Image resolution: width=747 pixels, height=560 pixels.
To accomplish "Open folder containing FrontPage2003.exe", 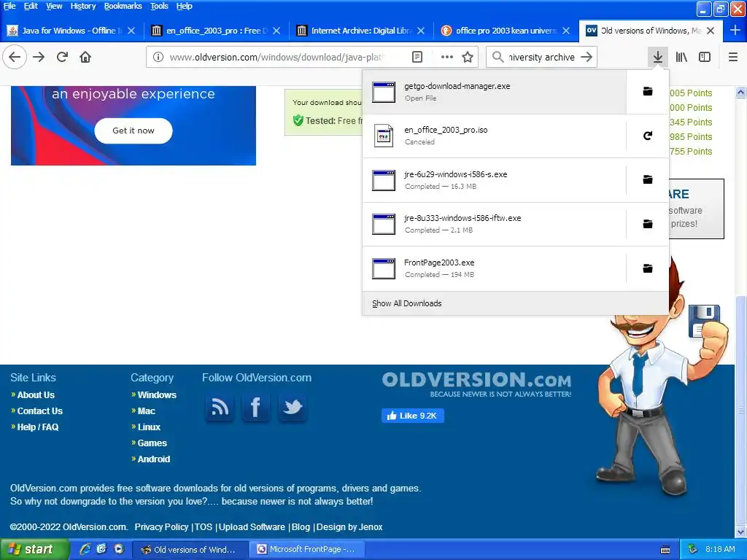I will 648,268.
